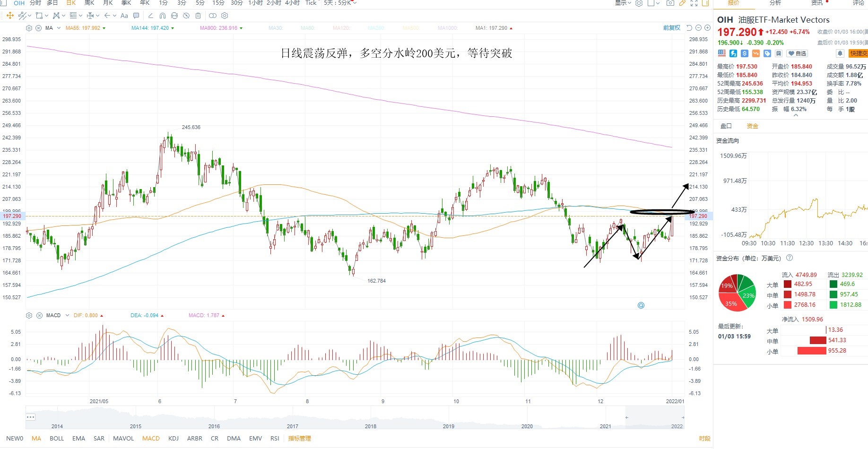Toggle MA900 line visibility
Screen dimensions: 868x449
pos(221,28)
